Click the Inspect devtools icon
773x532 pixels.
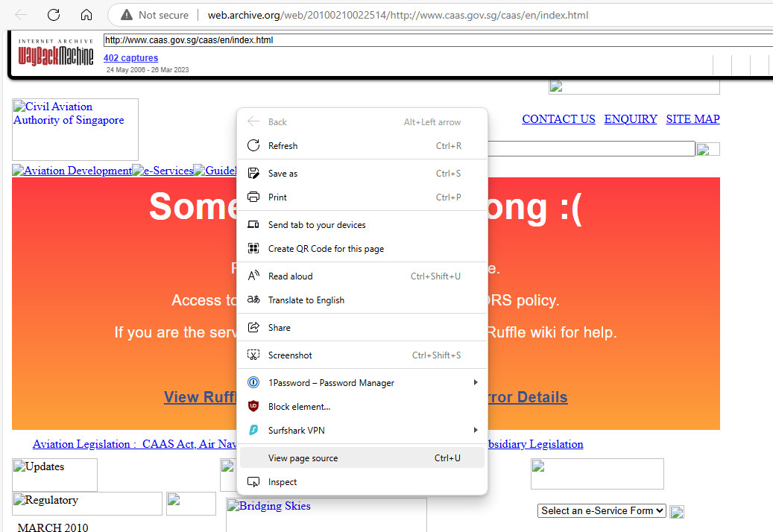point(253,482)
